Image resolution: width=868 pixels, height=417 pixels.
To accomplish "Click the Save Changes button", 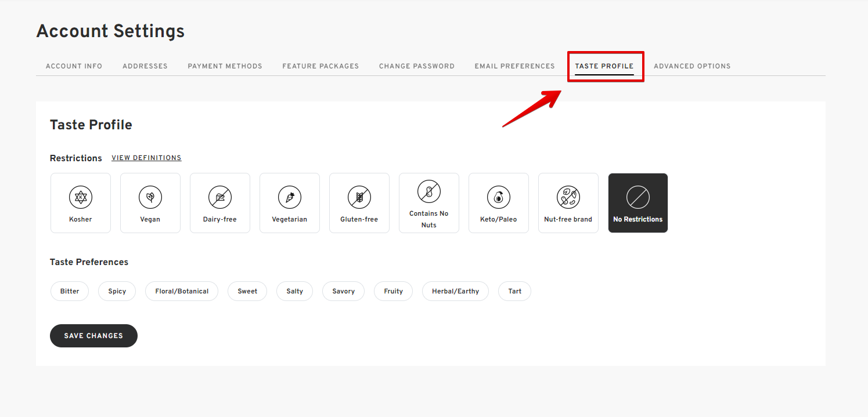I will 93,336.
